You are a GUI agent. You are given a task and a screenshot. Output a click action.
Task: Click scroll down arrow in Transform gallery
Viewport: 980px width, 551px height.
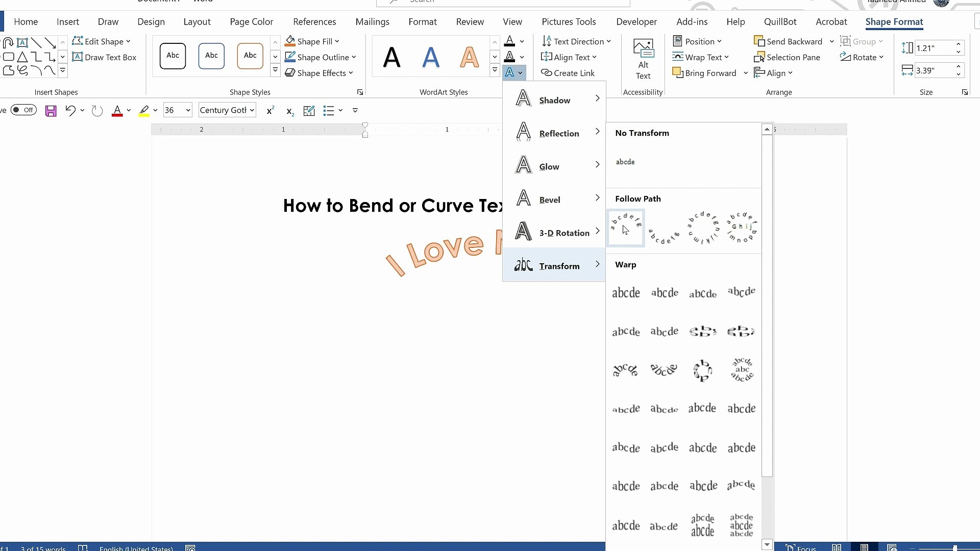point(767,544)
